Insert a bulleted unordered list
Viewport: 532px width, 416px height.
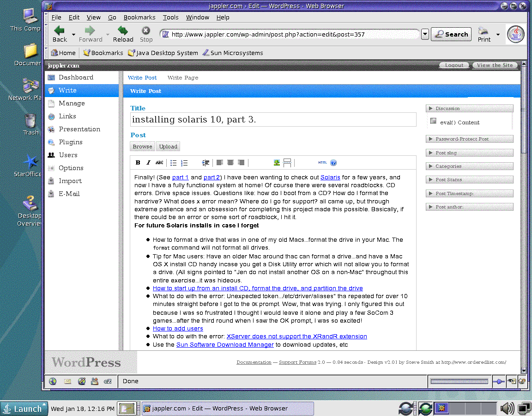tap(173, 163)
